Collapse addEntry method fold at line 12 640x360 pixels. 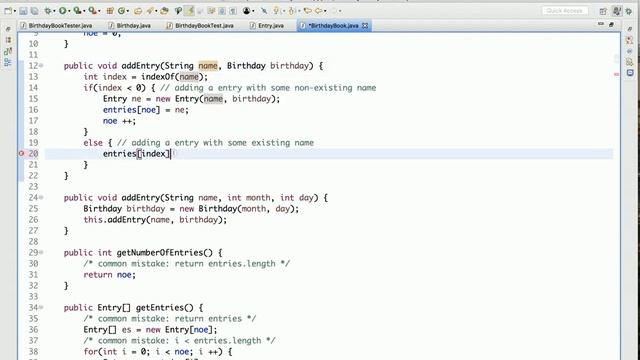coord(41,66)
